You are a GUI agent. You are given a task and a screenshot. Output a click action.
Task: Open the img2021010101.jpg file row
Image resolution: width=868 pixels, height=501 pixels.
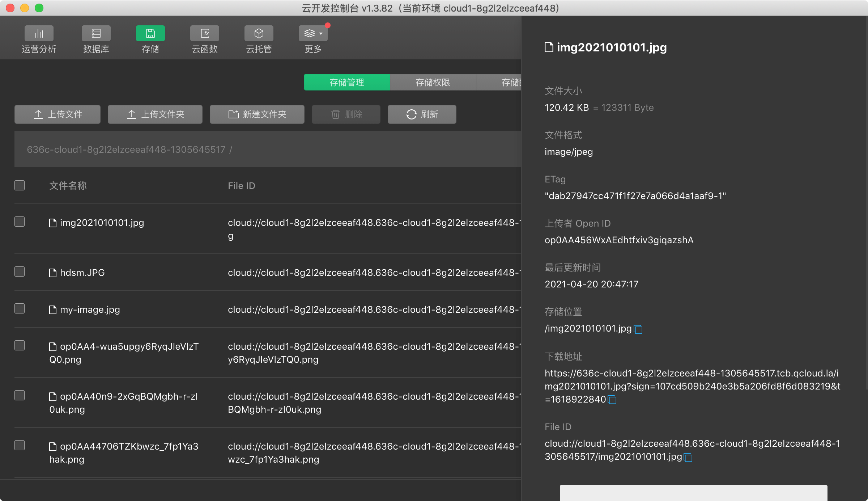pos(102,223)
